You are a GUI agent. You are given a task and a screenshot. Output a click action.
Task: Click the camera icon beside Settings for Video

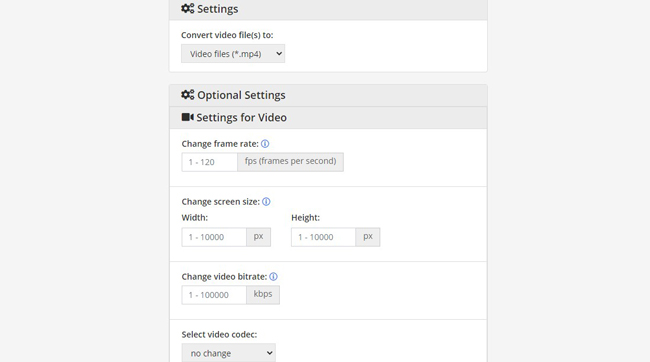click(x=187, y=117)
